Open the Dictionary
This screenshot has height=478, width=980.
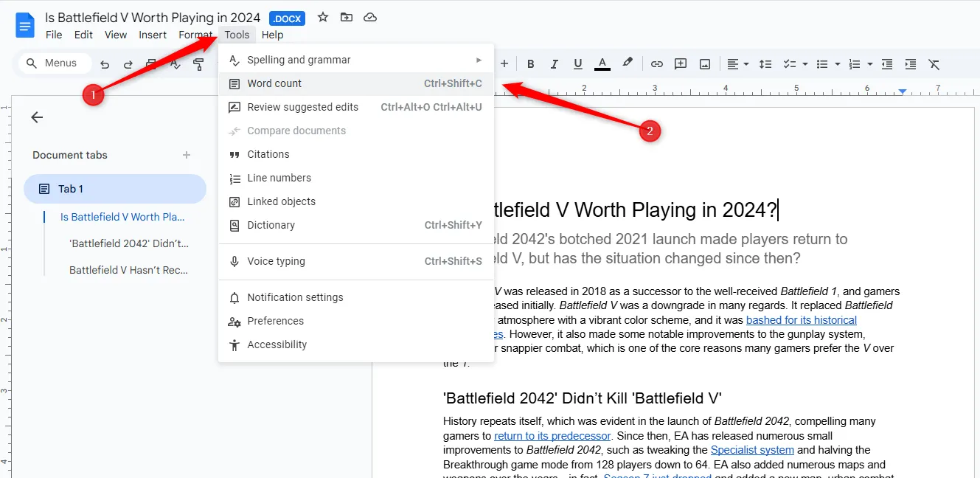(356, 225)
